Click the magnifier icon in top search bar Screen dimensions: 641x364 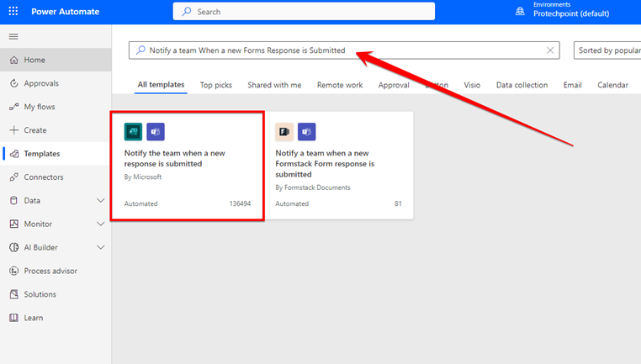tap(187, 12)
